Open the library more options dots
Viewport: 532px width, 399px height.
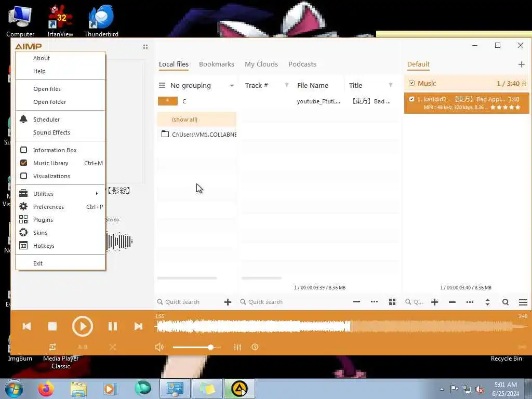374,302
